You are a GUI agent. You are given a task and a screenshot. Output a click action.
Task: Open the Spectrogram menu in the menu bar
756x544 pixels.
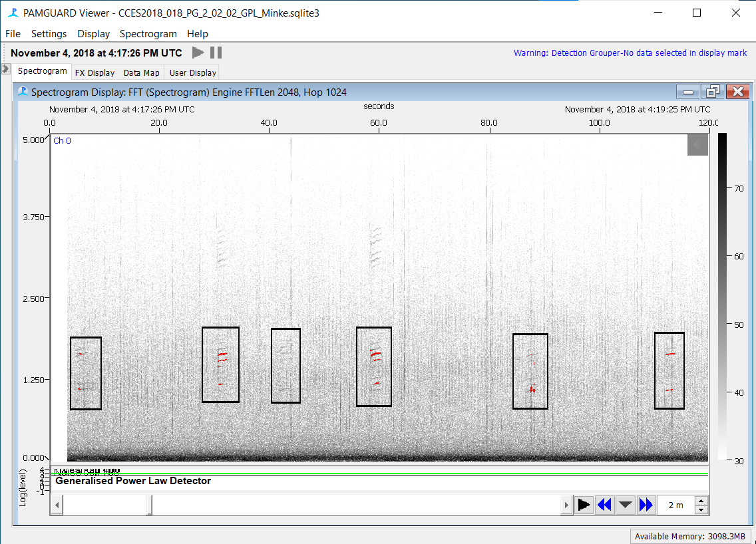tap(148, 33)
